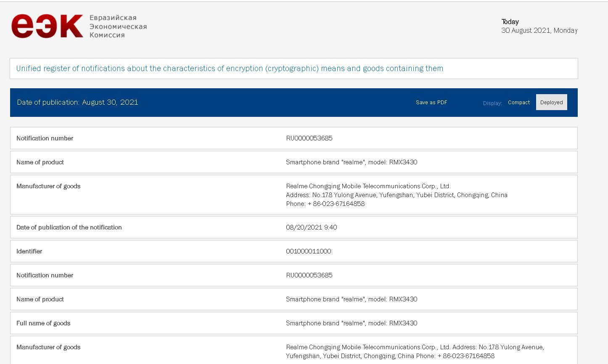Click the Realme Chongqing company name

(x=368, y=186)
